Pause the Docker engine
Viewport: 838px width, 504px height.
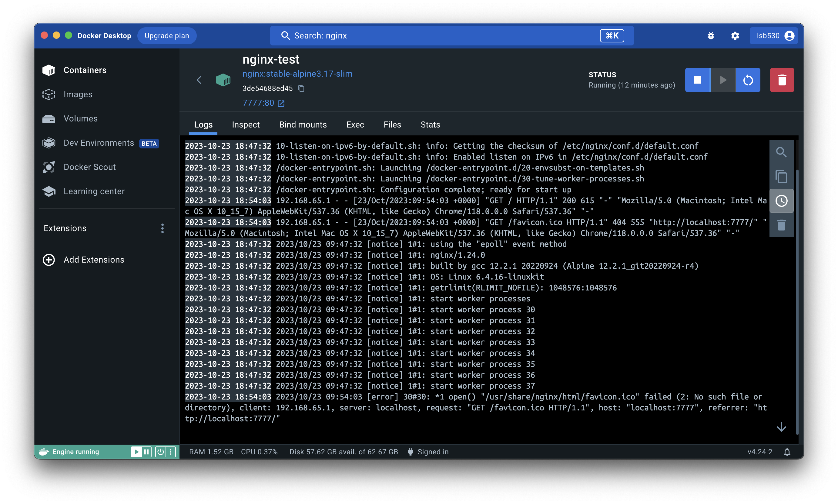pyautogui.click(x=146, y=452)
